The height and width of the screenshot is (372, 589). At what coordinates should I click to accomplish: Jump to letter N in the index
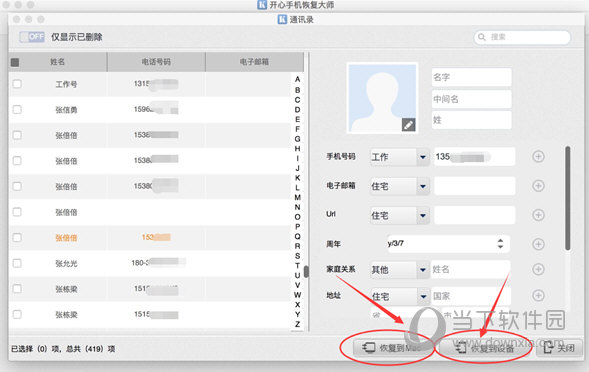[x=298, y=207]
